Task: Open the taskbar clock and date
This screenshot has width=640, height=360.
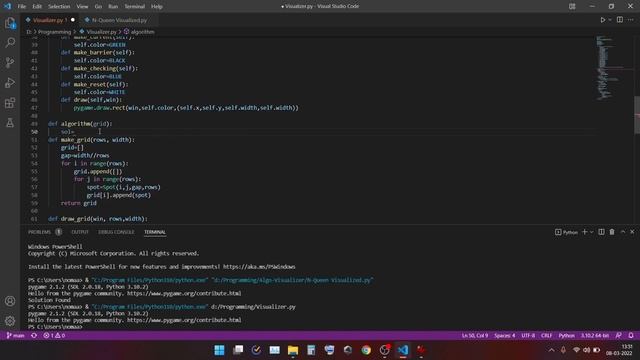Action: [620, 350]
